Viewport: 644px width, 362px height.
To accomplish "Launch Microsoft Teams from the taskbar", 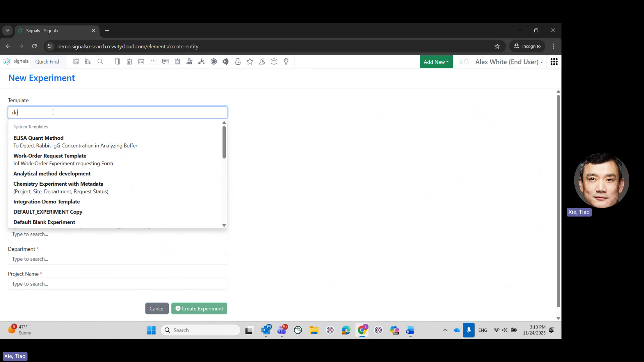I will tap(282, 330).
